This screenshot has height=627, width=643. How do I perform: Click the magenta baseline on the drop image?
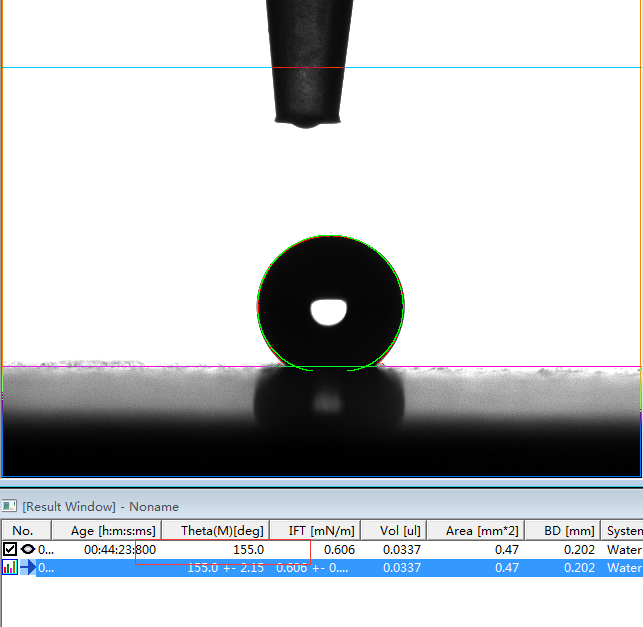point(120,367)
